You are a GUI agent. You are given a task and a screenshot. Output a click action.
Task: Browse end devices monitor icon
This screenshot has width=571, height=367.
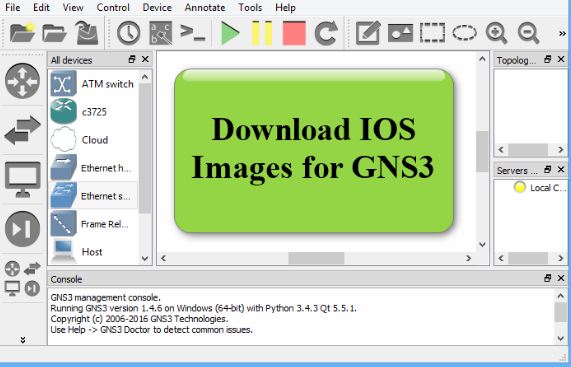point(23,180)
